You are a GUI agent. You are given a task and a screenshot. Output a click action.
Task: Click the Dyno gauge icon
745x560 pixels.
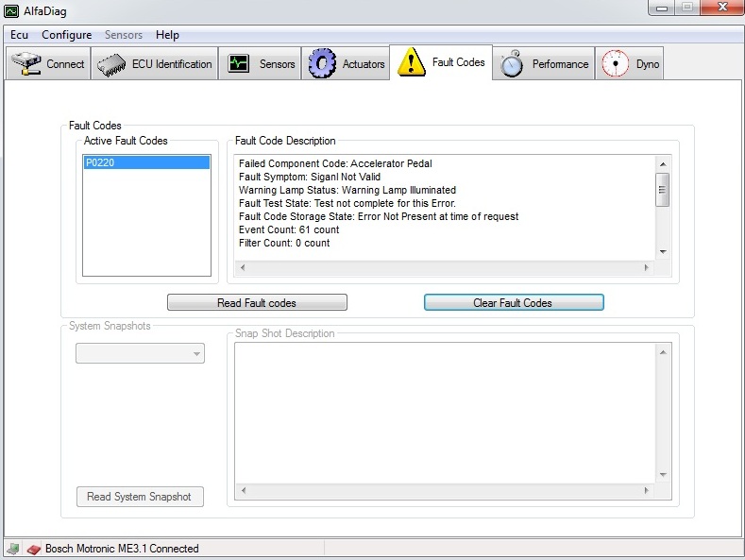click(616, 64)
